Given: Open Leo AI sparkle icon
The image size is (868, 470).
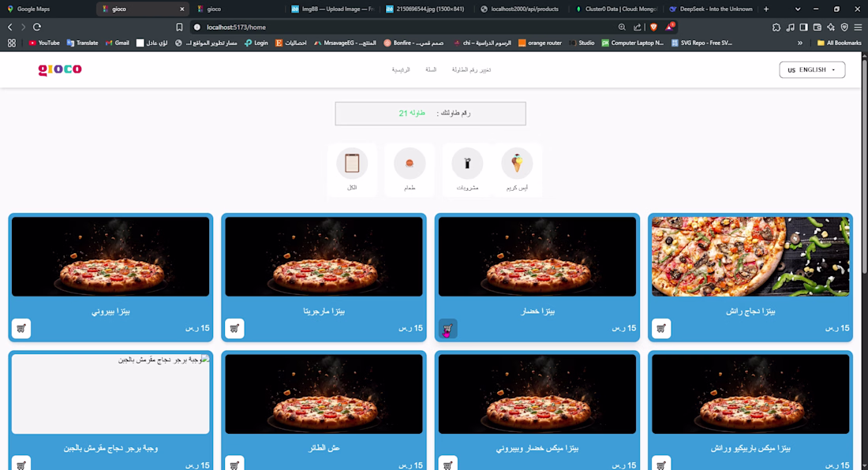Looking at the screenshot, I should [831, 27].
